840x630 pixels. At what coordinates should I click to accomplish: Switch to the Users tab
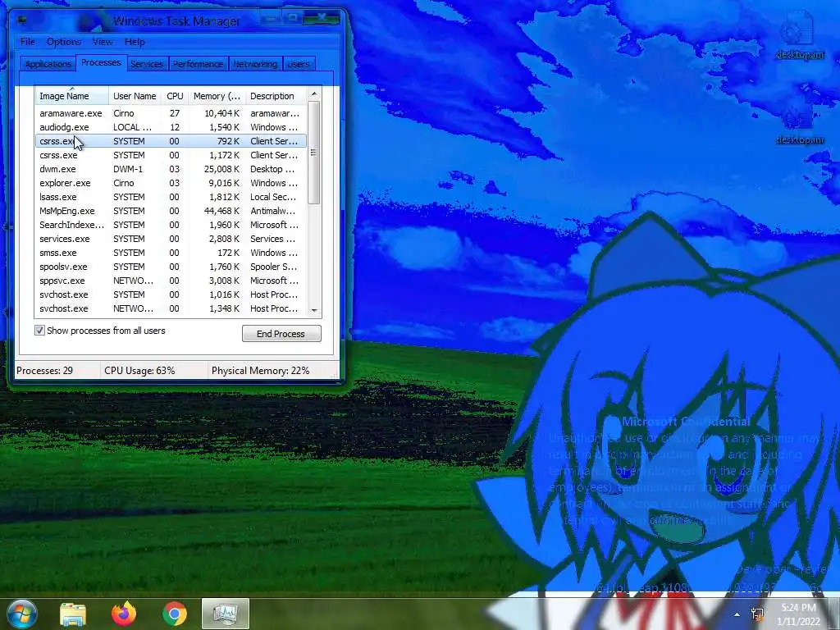pos(299,64)
